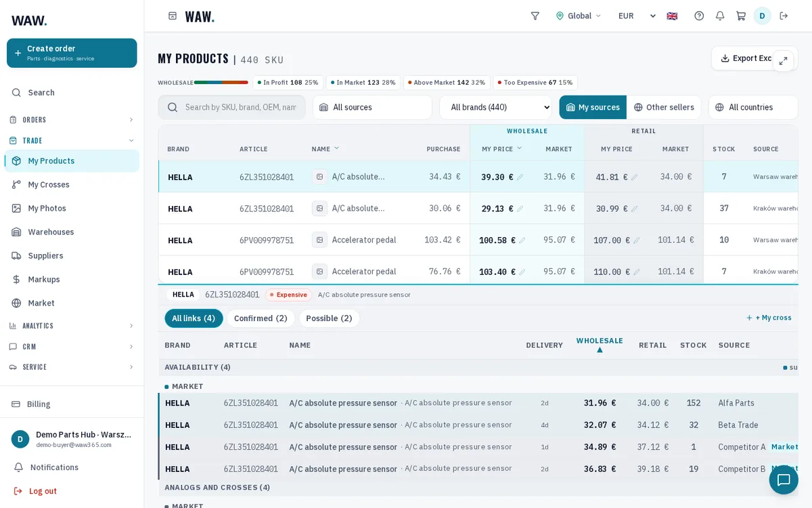Open My Photos in sidebar
812x508 pixels.
pyautogui.click(x=72, y=208)
